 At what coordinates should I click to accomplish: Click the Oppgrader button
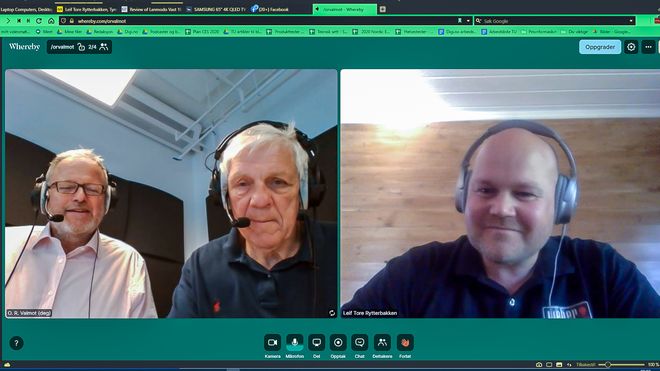[x=600, y=47]
